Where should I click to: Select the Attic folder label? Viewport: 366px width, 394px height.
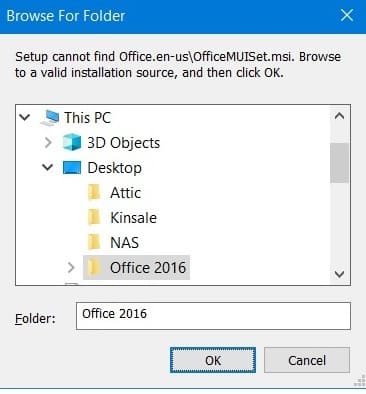tap(126, 193)
